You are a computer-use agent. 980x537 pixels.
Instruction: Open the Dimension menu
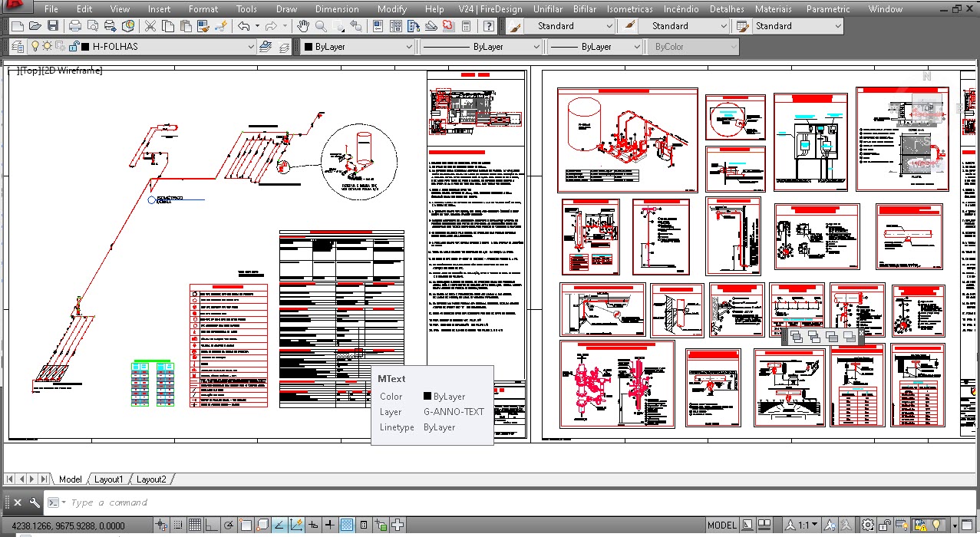pyautogui.click(x=337, y=9)
